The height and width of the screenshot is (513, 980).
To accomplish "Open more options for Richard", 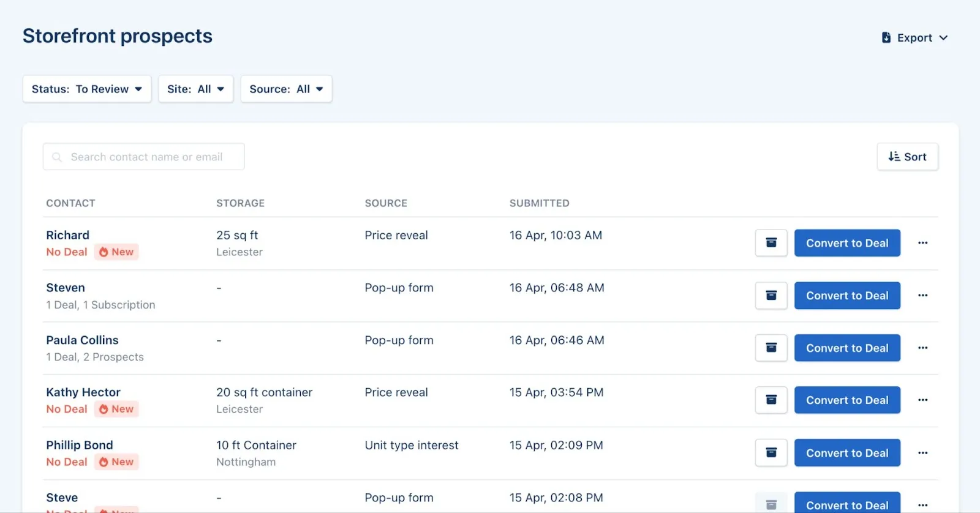I will pyautogui.click(x=922, y=243).
